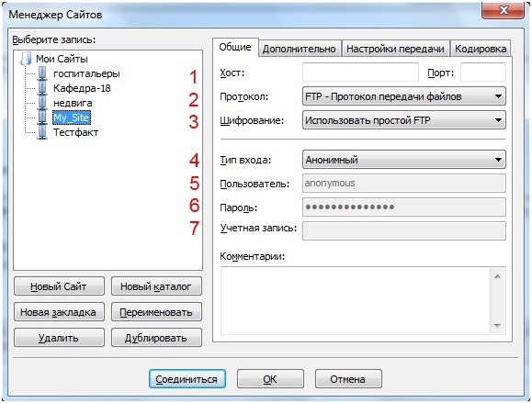This screenshot has height=403, width=532.
Task: Click the server icon beside госпитальеры
Action: tap(42, 73)
